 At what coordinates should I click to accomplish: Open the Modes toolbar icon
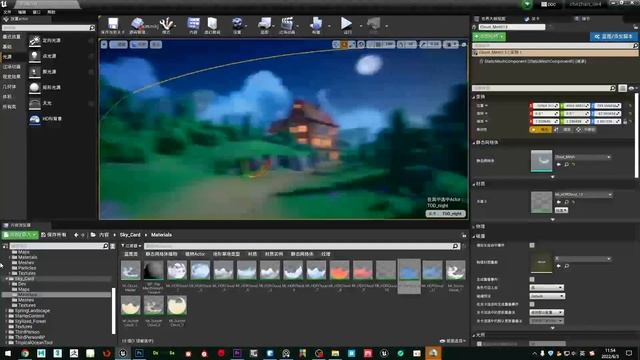[166, 23]
